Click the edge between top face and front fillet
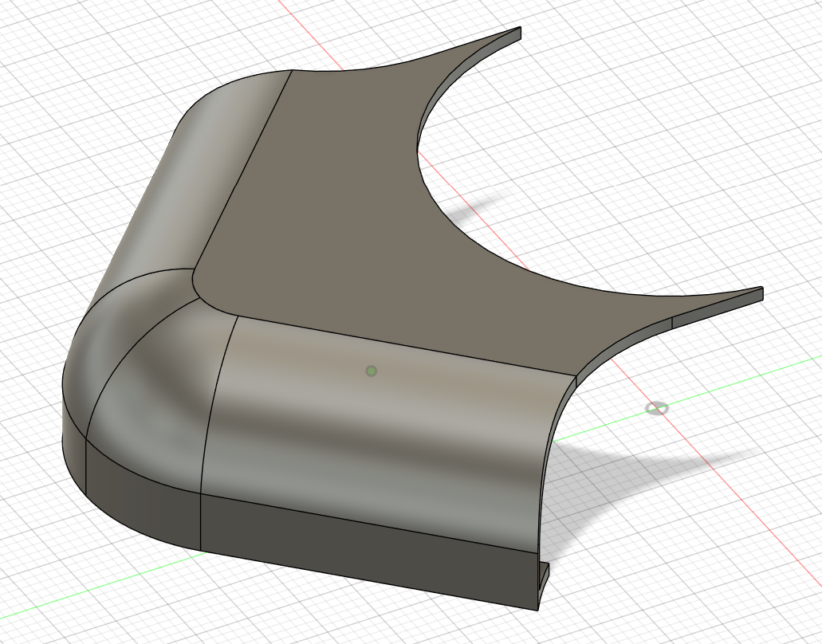822x644 pixels. tap(407, 345)
